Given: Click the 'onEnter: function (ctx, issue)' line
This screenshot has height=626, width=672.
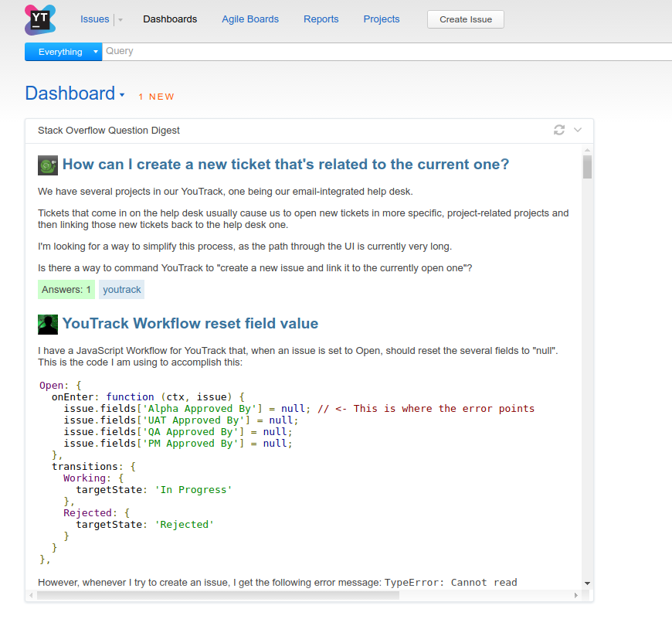Looking at the screenshot, I should click(148, 397).
